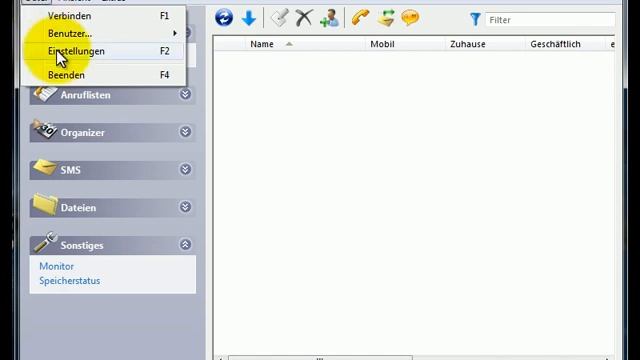The image size is (640, 360).
Task: Click the Anruflisten panel header label
Action: (86, 95)
